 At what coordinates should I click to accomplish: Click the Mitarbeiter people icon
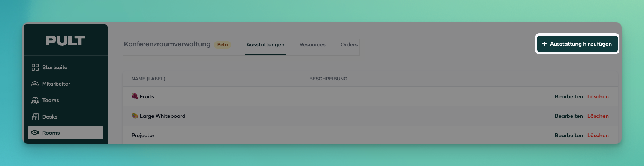pyautogui.click(x=35, y=84)
